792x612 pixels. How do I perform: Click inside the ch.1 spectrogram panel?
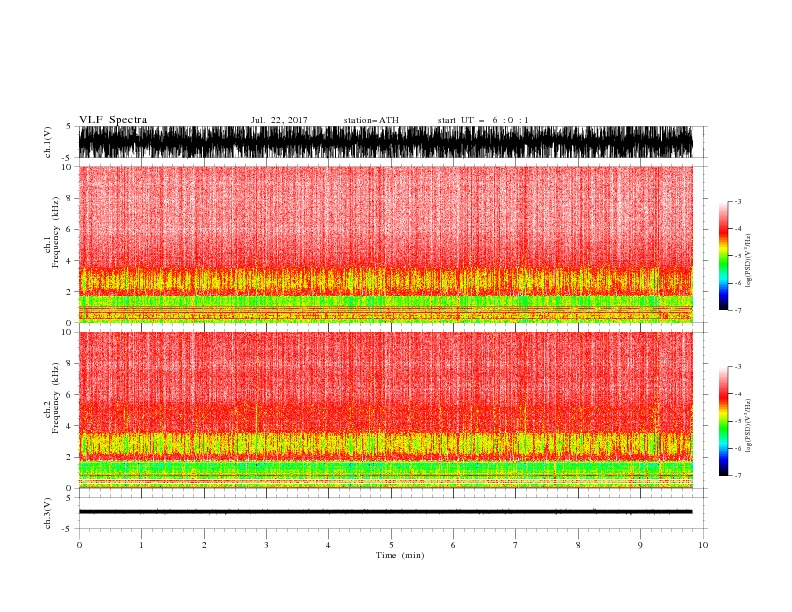point(385,244)
